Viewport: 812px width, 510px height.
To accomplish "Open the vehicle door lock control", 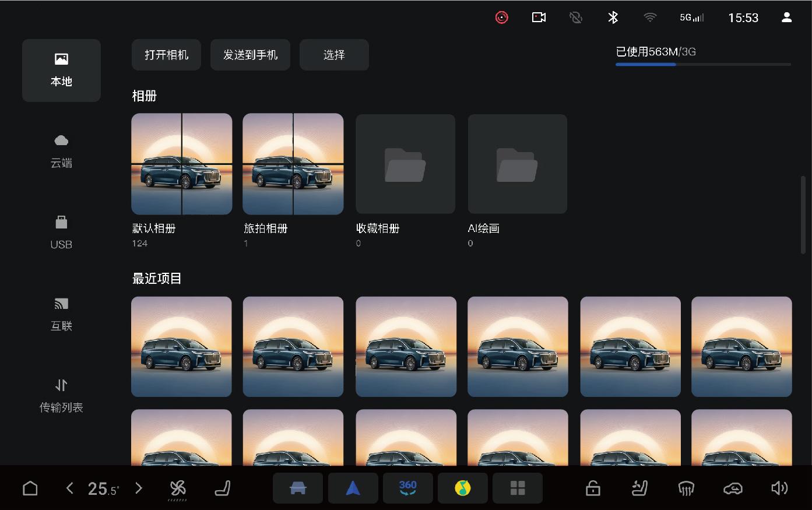I will [593, 488].
